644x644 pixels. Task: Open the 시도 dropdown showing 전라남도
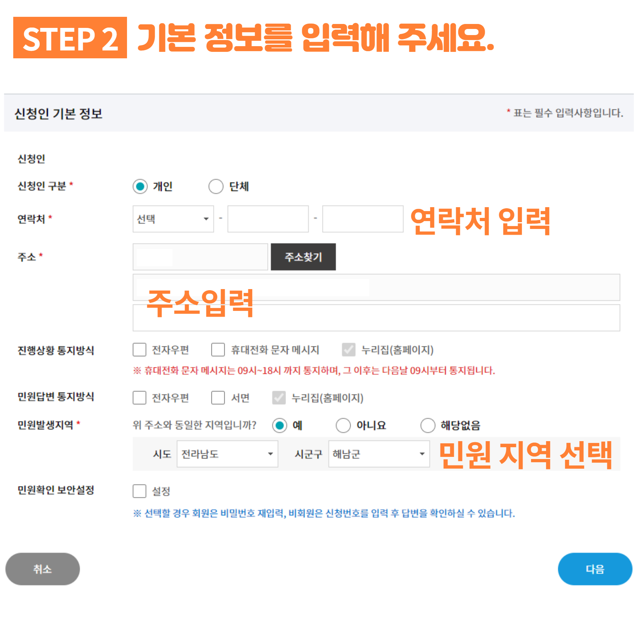(x=228, y=454)
